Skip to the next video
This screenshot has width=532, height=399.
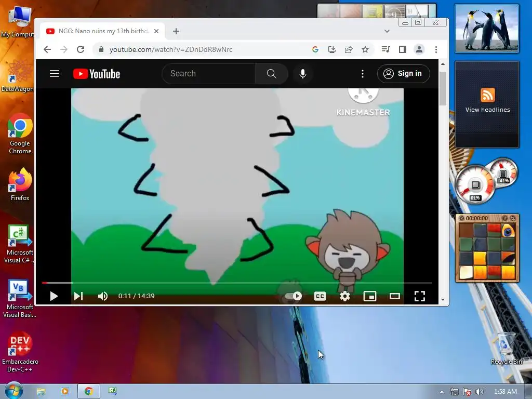[x=78, y=296]
